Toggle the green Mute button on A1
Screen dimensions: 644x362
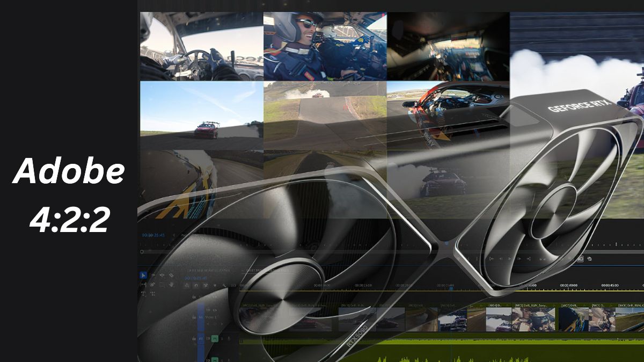coord(215,339)
